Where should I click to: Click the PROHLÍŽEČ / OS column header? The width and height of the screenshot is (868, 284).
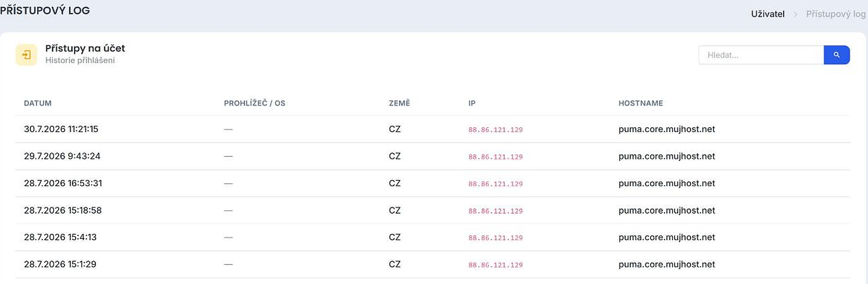tap(254, 103)
